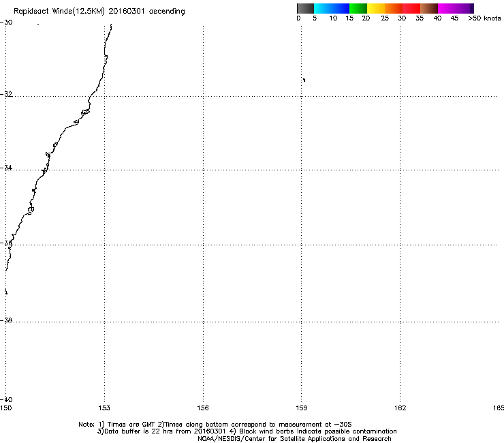Click the 150 longitude axis label
Viewport: 504px width, 443px height.
(5, 408)
